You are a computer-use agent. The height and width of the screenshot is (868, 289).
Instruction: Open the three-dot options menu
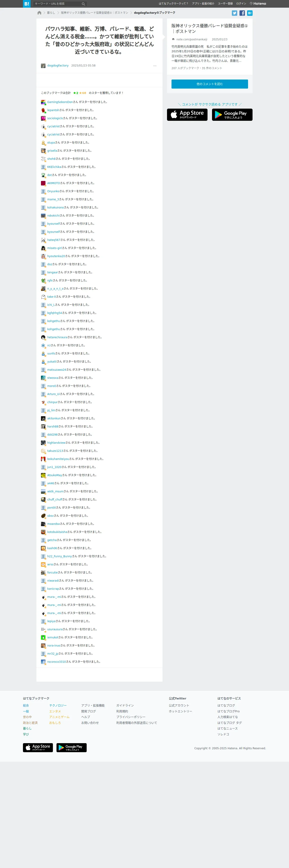tap(155, 66)
